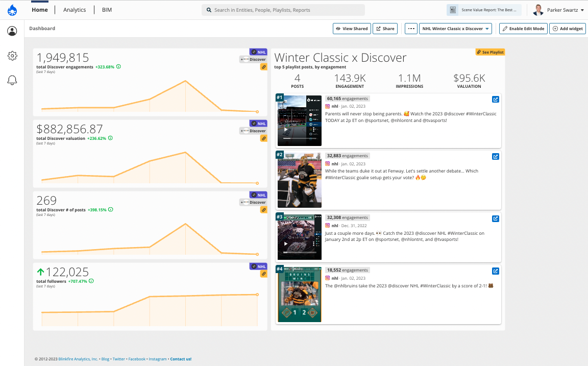The image size is (588, 366).
Task: Open the notifications bell
Action: point(12,80)
